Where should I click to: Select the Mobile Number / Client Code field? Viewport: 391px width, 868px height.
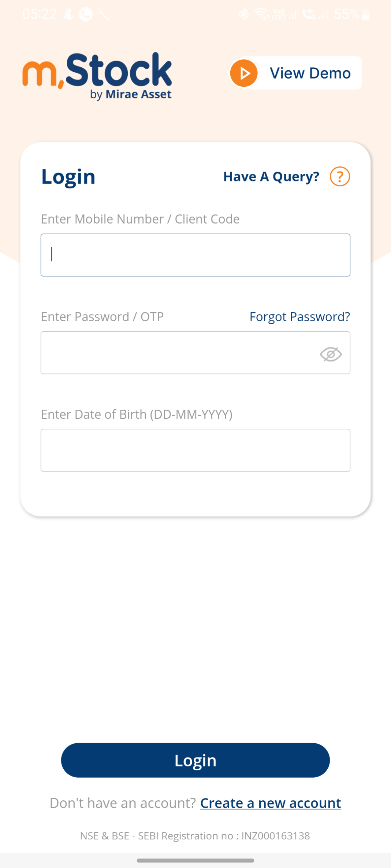tap(195, 255)
